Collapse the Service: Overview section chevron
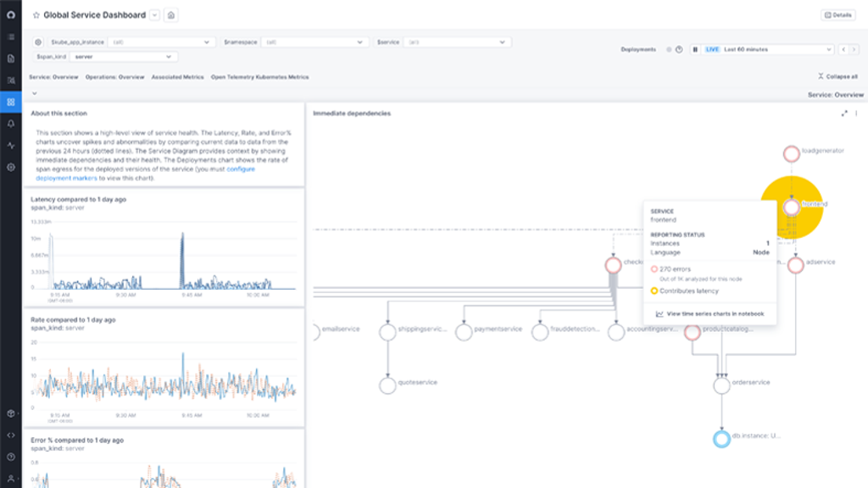Screen dimensions: 868x488 coord(34,93)
